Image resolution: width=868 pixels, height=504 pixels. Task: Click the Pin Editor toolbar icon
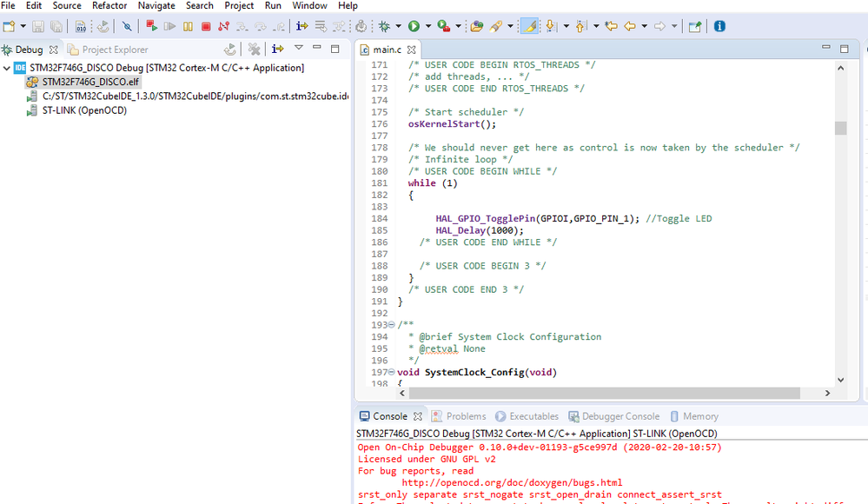[x=695, y=26]
